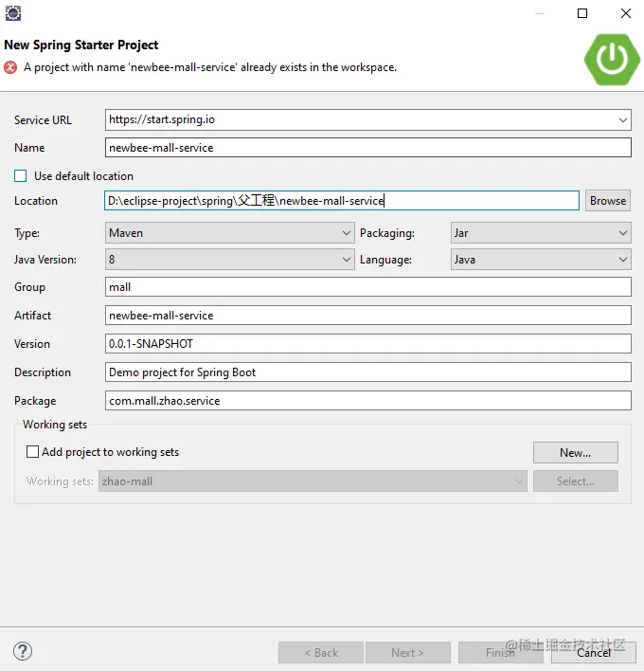Image resolution: width=644 pixels, height=671 pixels.
Task: Open the Working sets zhao-mall dropdown
Action: 313,481
